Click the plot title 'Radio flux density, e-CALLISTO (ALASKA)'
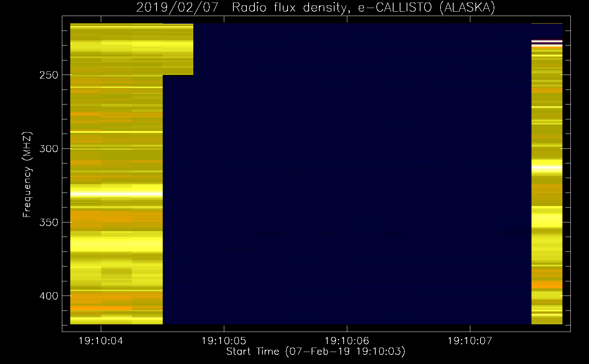Screen dimensions: 589x364 [x=363, y=7]
